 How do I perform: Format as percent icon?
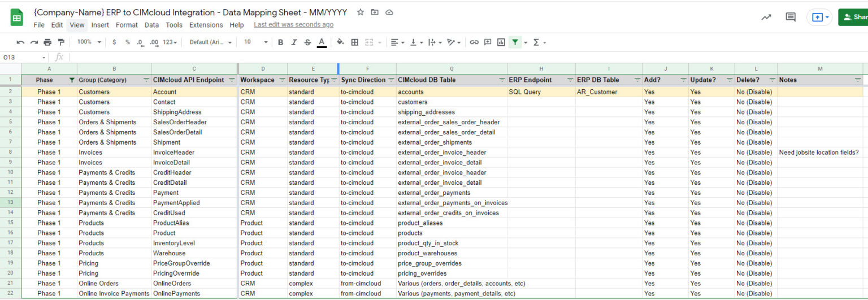click(128, 42)
